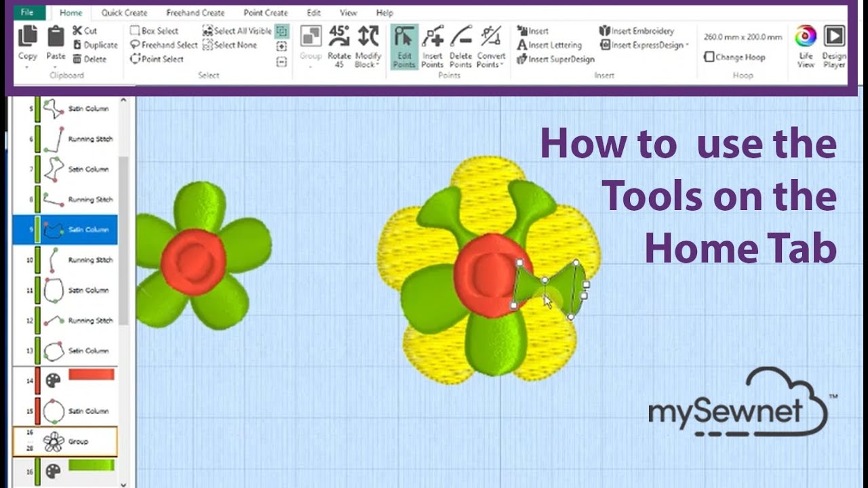Open Life View

click(806, 46)
